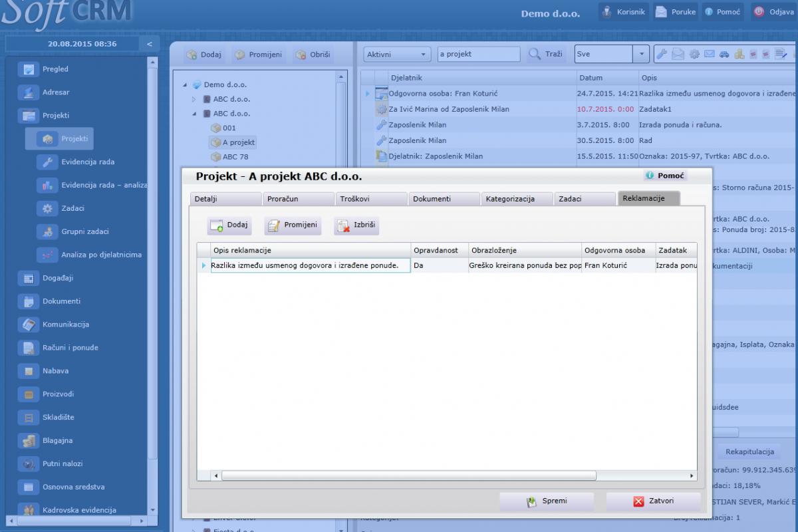Filter by wrench work-log icon in toolbar
The width and height of the screenshot is (798, 532).
tap(662, 55)
